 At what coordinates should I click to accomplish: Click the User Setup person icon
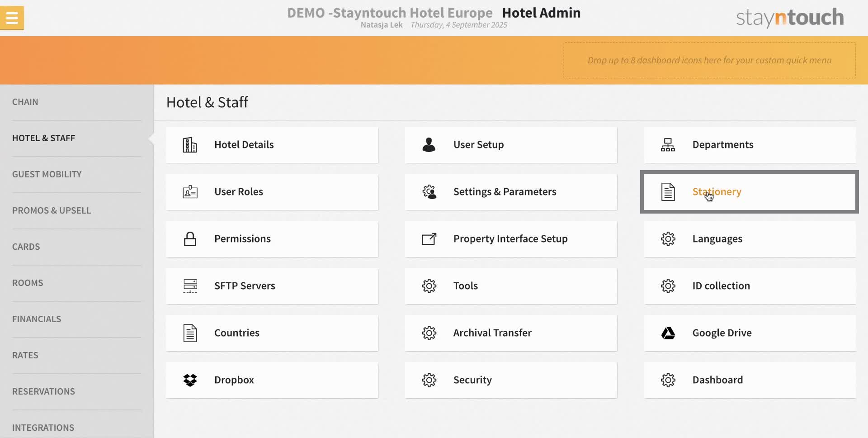429,145
